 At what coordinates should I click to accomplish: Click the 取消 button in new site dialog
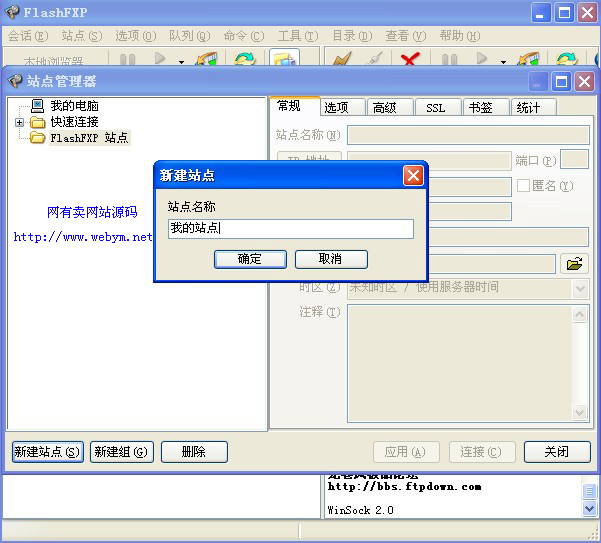tap(331, 259)
